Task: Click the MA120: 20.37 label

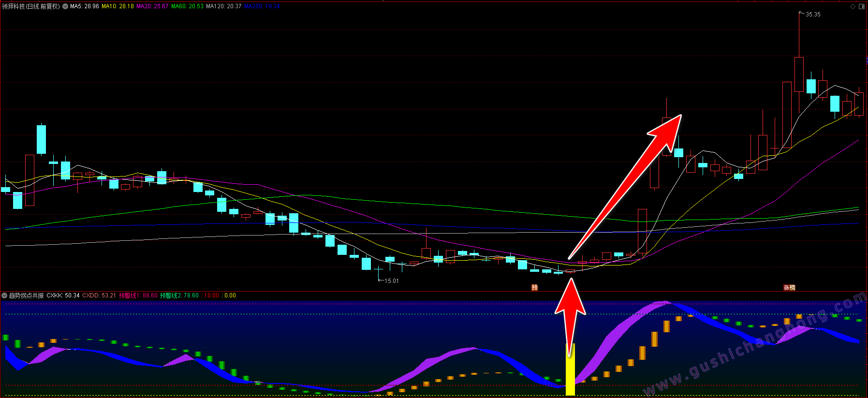Action: click(223, 6)
